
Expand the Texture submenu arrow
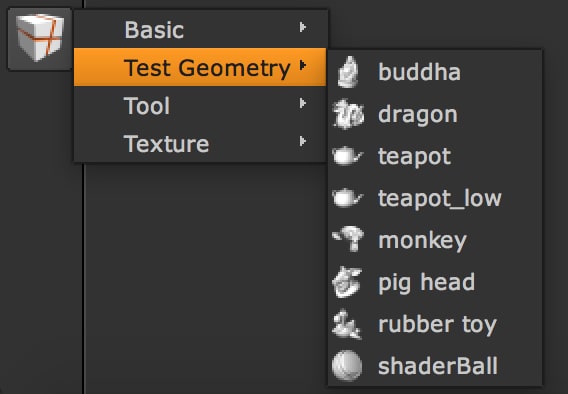pyautogui.click(x=303, y=141)
